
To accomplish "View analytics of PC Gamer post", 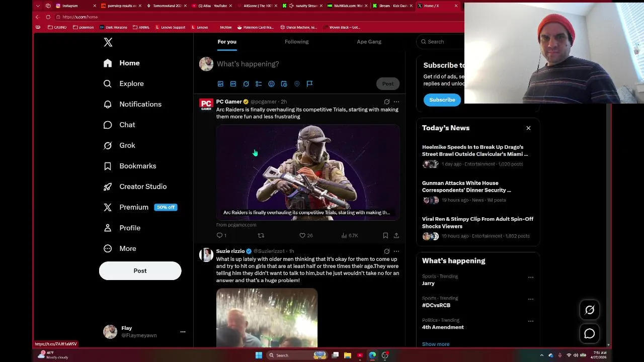I will coord(349,235).
